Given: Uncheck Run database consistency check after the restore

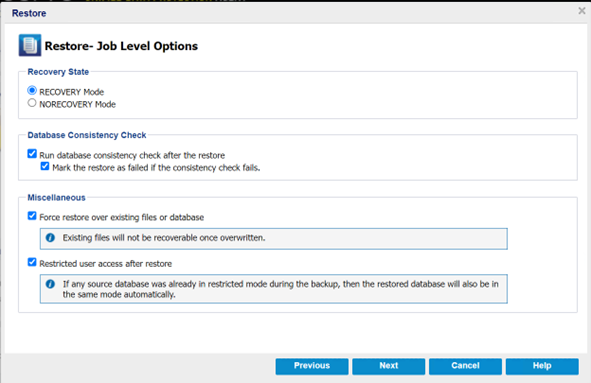Looking at the screenshot, I should point(32,154).
